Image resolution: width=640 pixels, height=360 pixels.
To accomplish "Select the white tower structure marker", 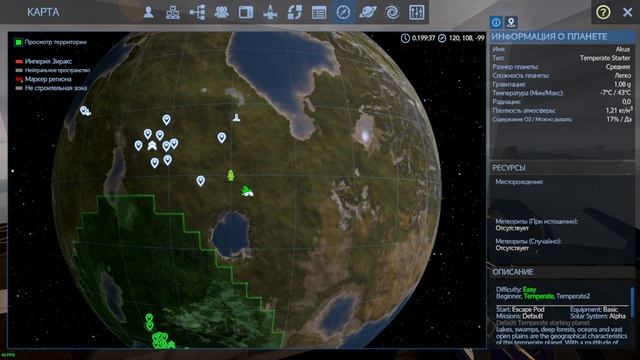I will coord(236,118).
